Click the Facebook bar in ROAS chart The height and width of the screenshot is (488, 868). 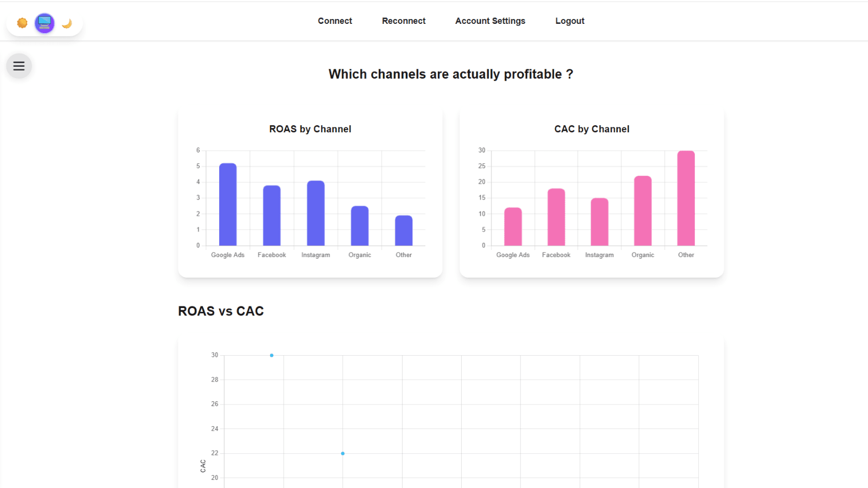pyautogui.click(x=272, y=216)
